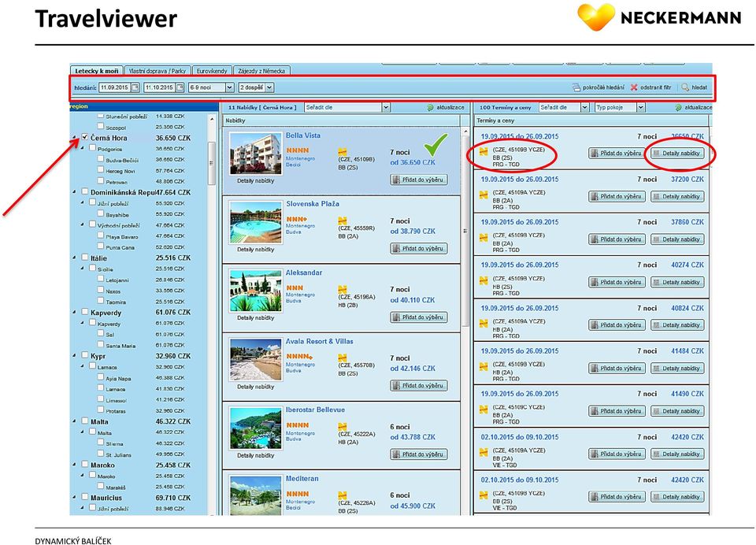This screenshot has width=756, height=545.
Task: Tick the Budva-Bečići checkbox
Action: [x=101, y=158]
